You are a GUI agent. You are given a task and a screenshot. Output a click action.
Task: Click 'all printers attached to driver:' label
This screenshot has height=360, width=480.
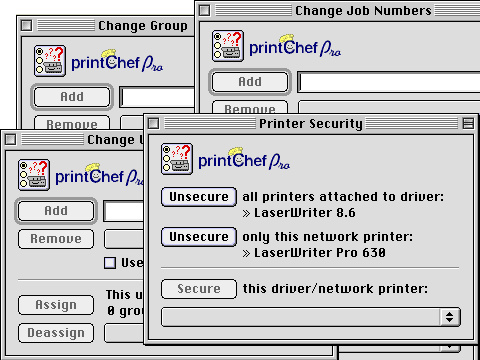pos(343,197)
